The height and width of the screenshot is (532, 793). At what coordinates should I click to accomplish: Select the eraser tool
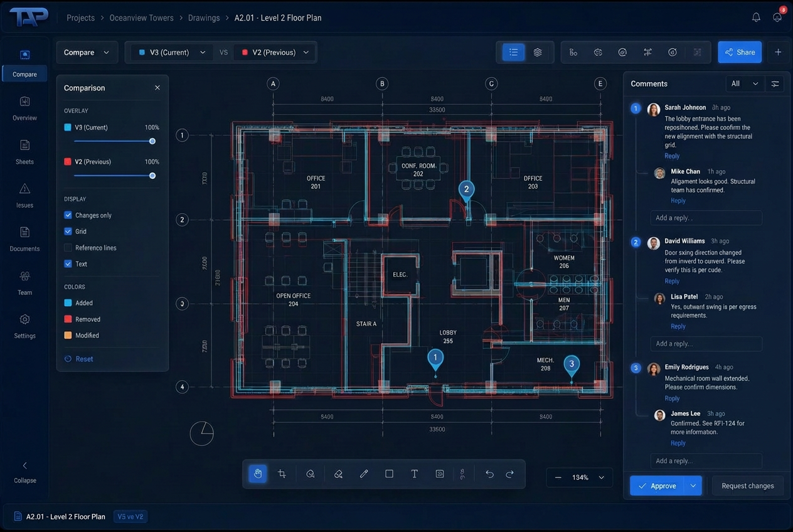click(x=338, y=474)
